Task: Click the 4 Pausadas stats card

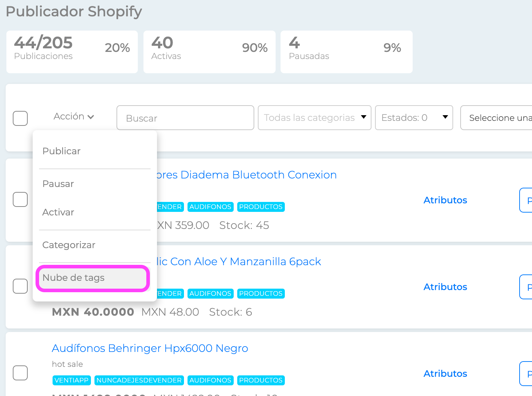Action: (x=347, y=52)
